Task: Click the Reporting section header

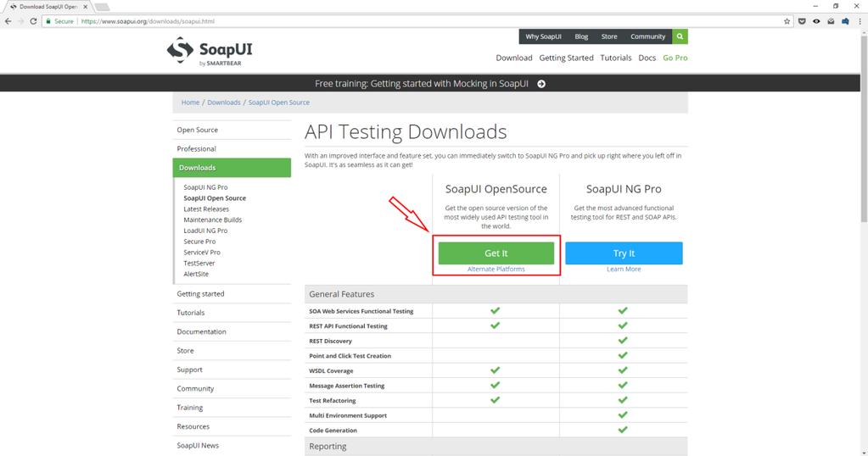Action: [x=496, y=447]
